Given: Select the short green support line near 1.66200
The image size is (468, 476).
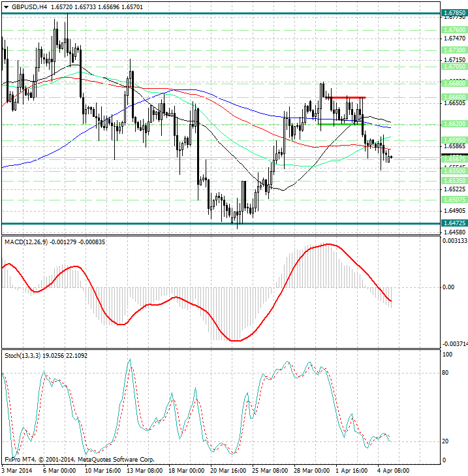Looking at the screenshot, I should click(338, 124).
